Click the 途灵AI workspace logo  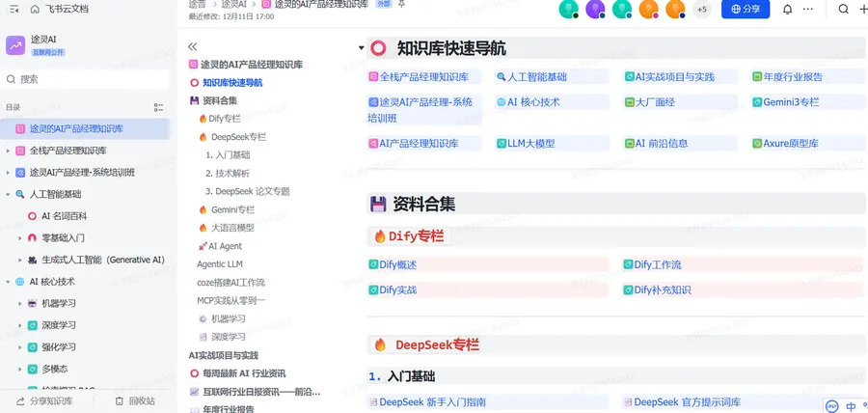pyautogui.click(x=15, y=45)
